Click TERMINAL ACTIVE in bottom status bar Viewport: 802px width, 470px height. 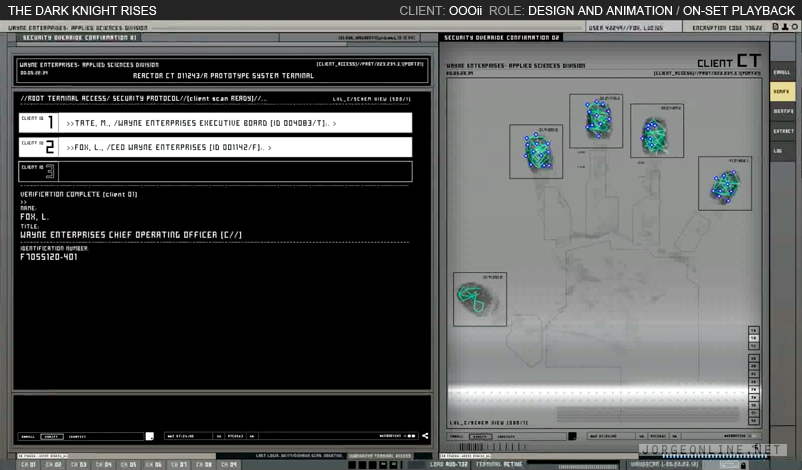coord(500,464)
